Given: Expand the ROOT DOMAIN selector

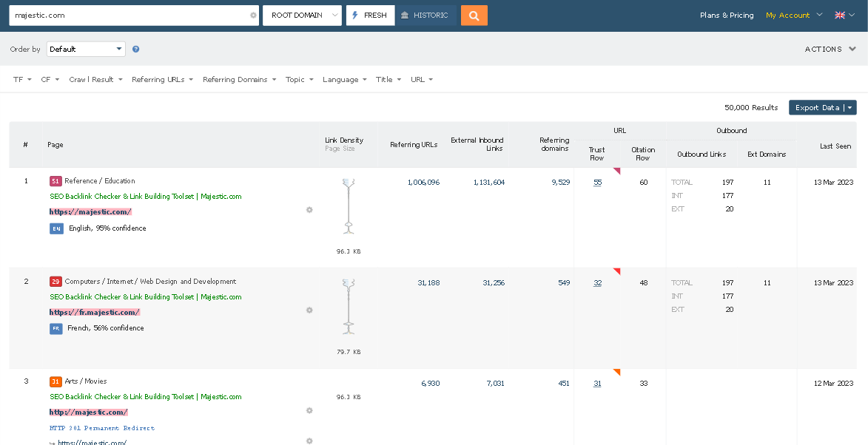Looking at the screenshot, I should [302, 15].
